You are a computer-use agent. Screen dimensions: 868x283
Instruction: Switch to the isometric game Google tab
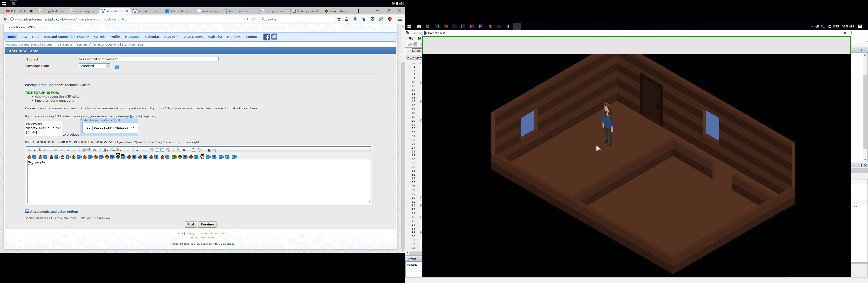(82, 11)
